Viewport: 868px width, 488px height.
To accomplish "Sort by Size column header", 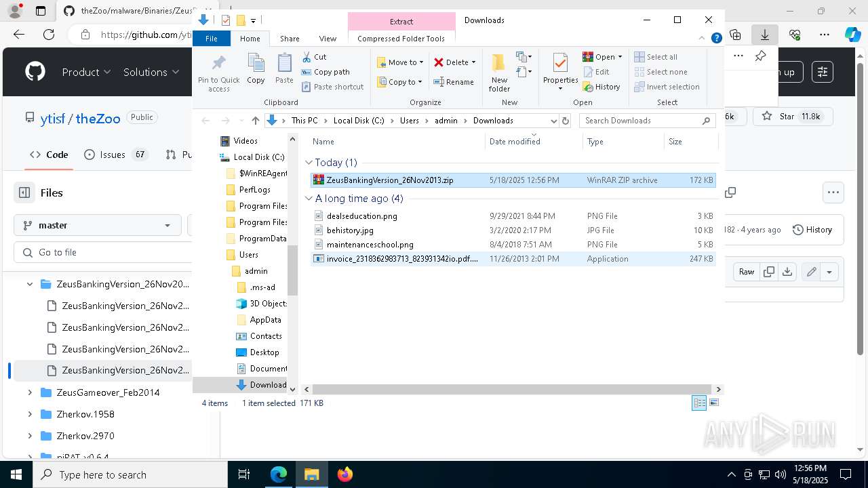I will [690, 142].
